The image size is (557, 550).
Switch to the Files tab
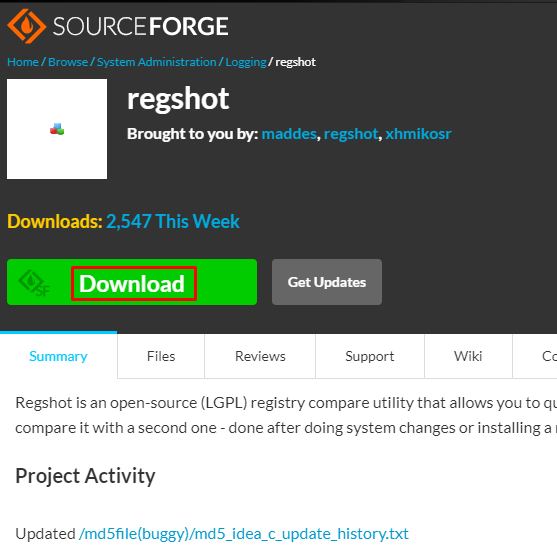point(161,356)
